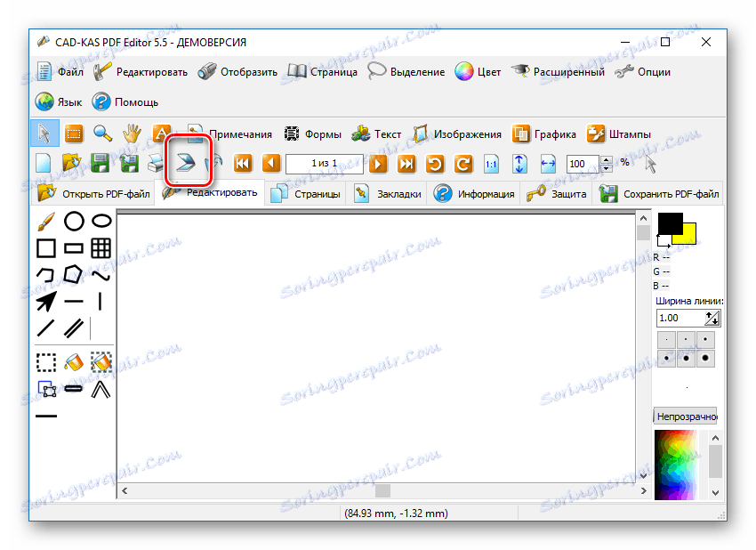Select the bucket fill within selection tool
Viewport: 756px width, 550px height.
pyautogui.click(x=101, y=362)
